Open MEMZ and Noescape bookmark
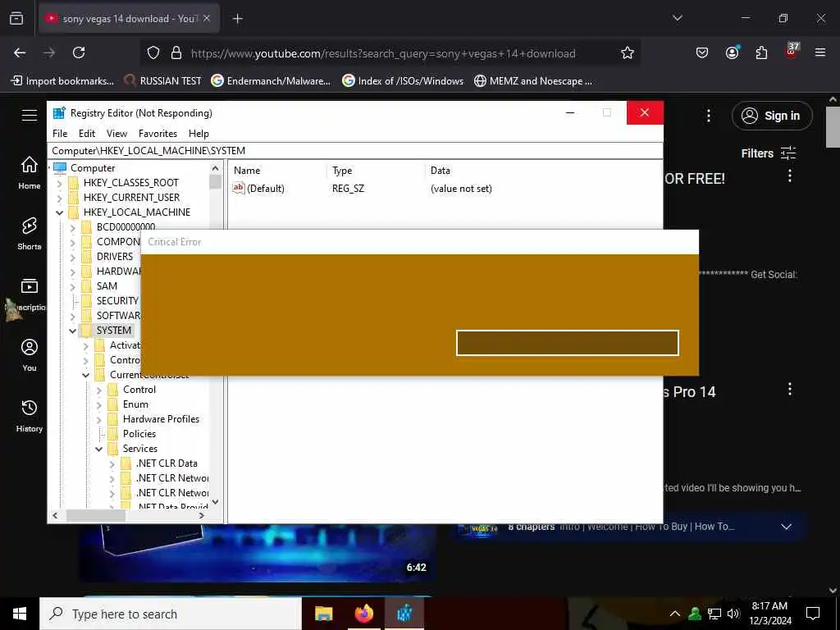 click(x=533, y=81)
